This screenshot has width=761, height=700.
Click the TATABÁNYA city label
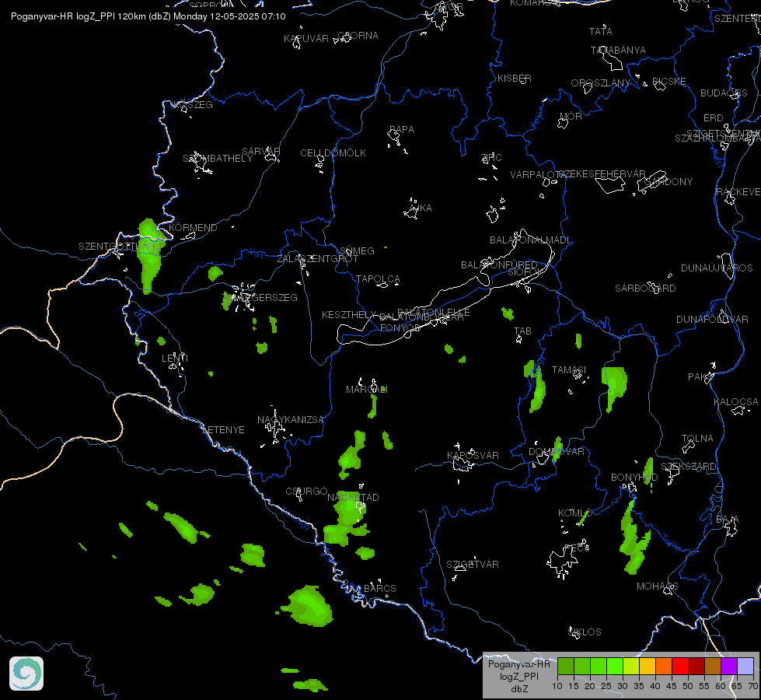(618, 50)
